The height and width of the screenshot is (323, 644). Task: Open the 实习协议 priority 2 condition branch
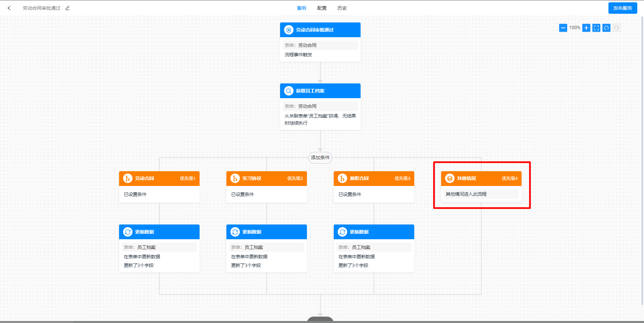tap(267, 178)
